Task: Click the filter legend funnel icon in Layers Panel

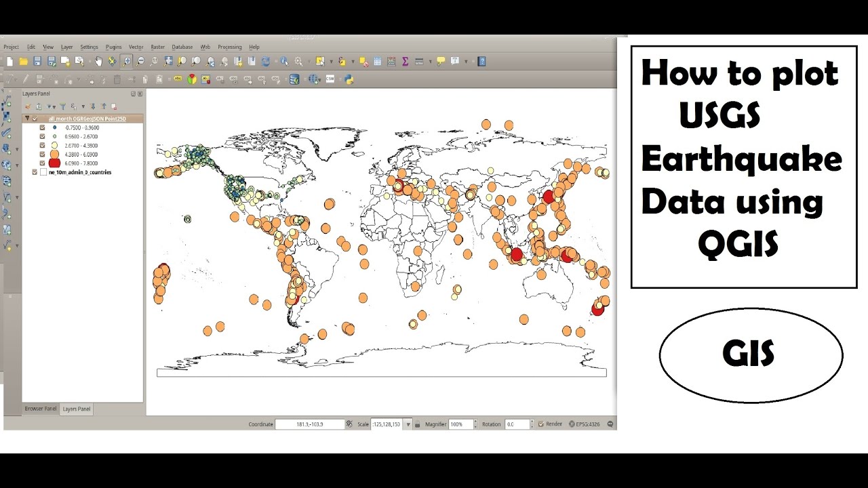Action: point(63,106)
